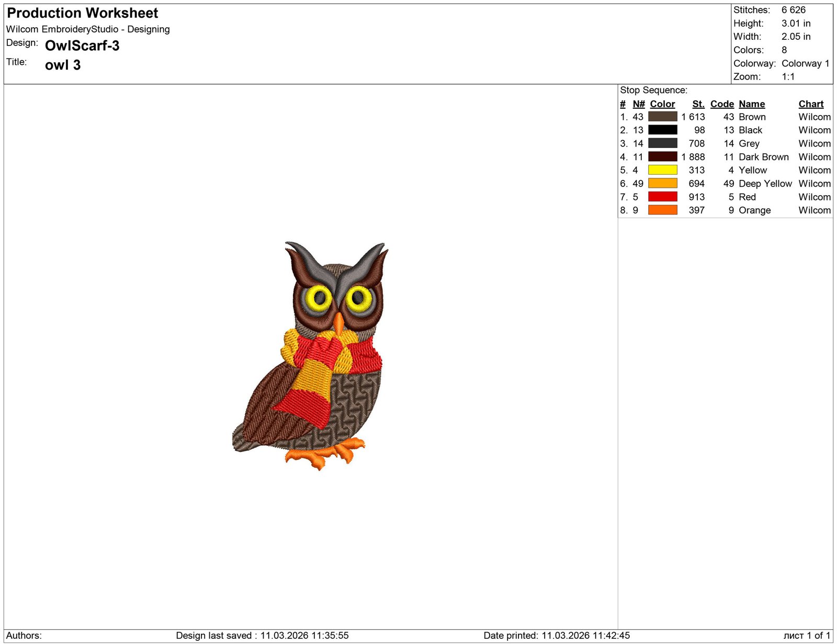
Task: Select the Black thread color swatch
Action: click(x=662, y=130)
